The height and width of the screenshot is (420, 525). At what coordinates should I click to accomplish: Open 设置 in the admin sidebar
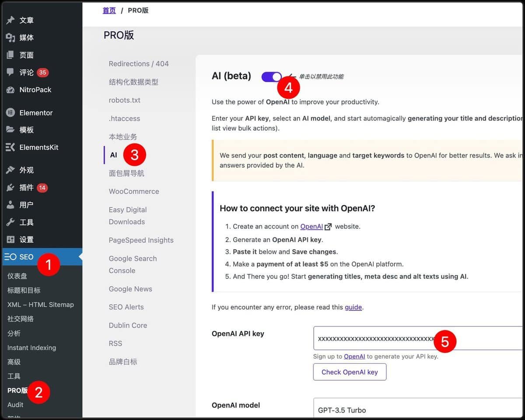pos(27,240)
